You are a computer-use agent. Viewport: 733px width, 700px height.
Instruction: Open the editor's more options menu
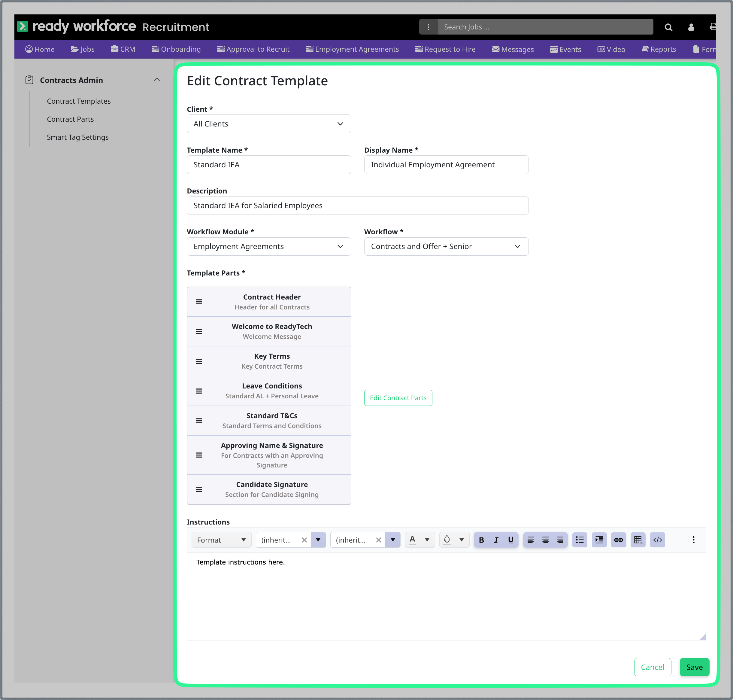pyautogui.click(x=693, y=540)
